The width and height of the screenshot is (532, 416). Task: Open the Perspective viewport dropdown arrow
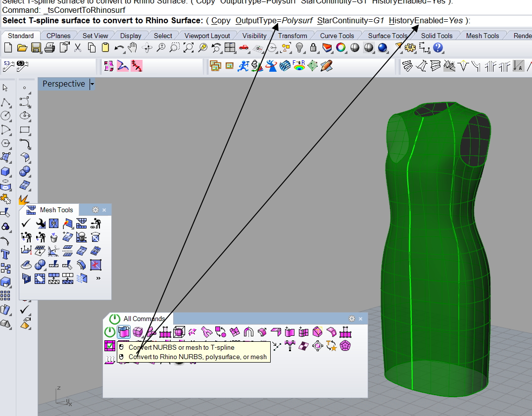(92, 85)
